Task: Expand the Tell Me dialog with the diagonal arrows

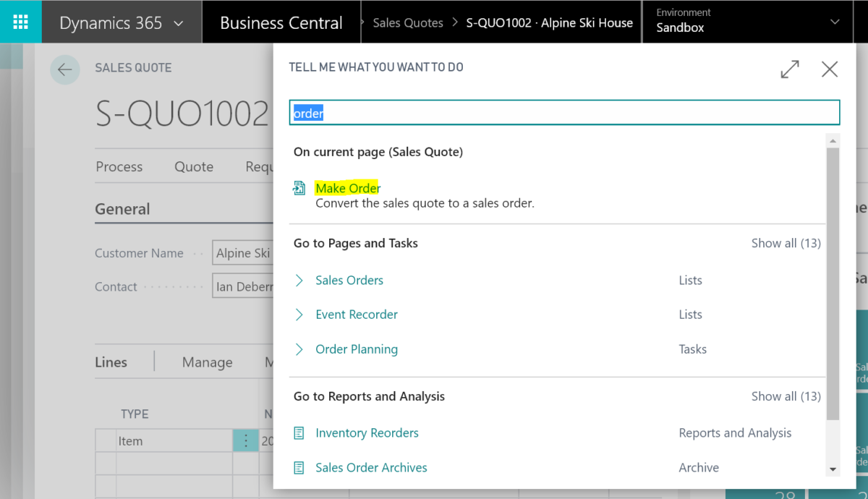Action: [x=790, y=69]
